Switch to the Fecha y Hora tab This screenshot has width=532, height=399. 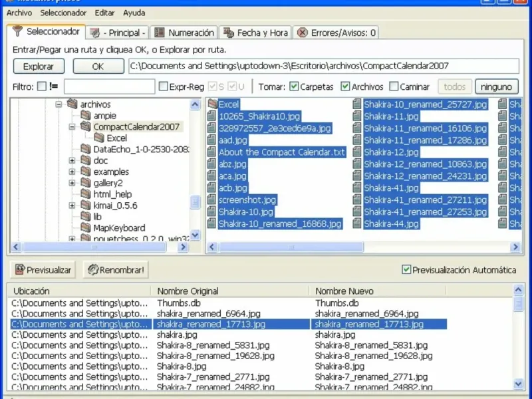click(x=255, y=33)
